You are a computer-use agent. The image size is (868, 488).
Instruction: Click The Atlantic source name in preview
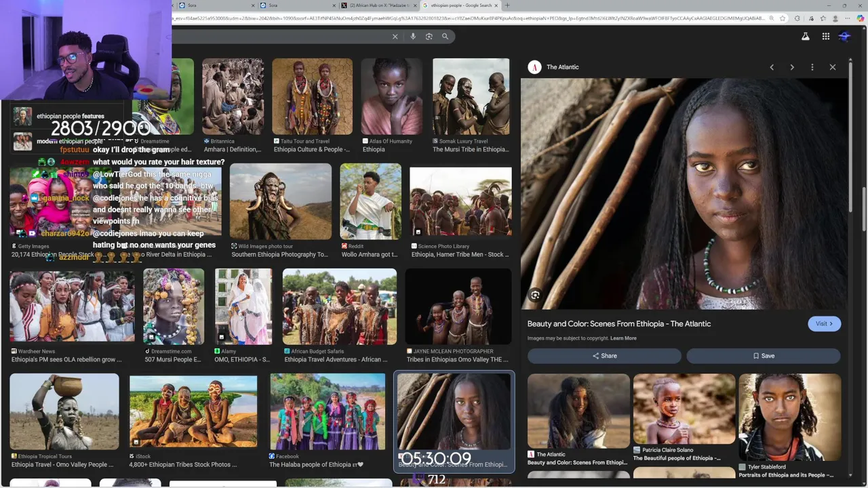click(x=562, y=67)
